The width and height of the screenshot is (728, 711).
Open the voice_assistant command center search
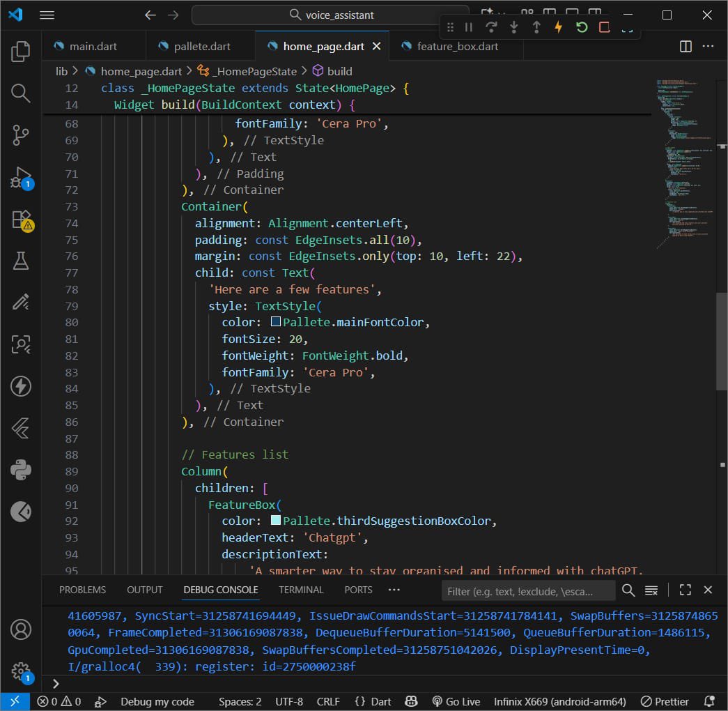[331, 15]
